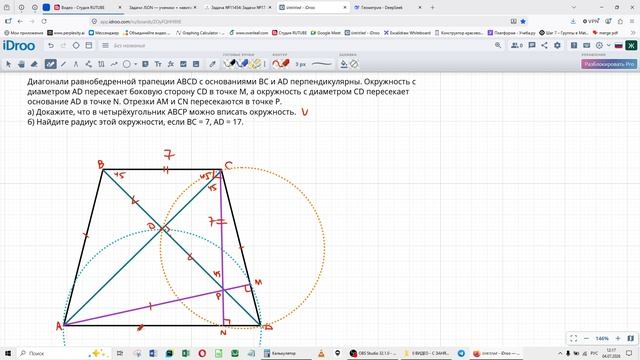The width and height of the screenshot is (640, 360).
Task: Expand the dropdown chevron beside the flag
Action: click(609, 45)
